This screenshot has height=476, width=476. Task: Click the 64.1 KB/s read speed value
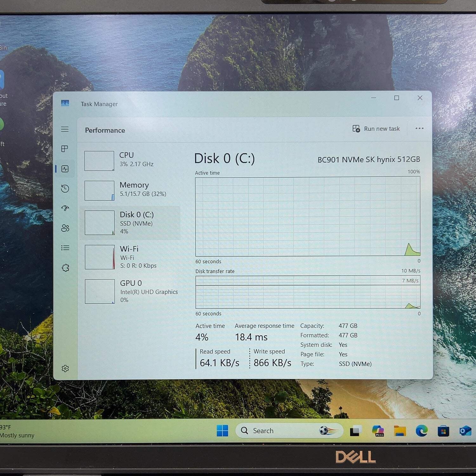(220, 363)
